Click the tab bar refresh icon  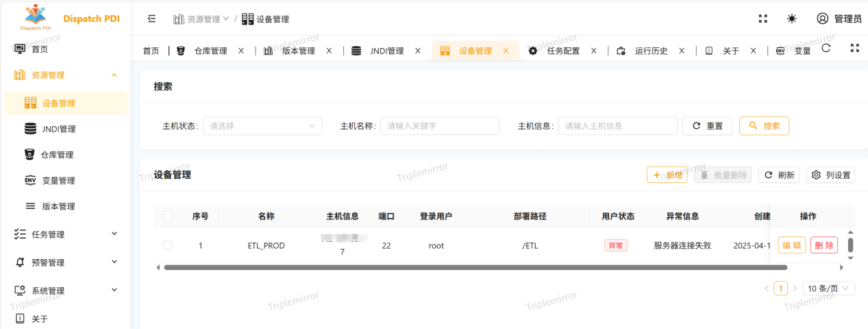coord(826,48)
